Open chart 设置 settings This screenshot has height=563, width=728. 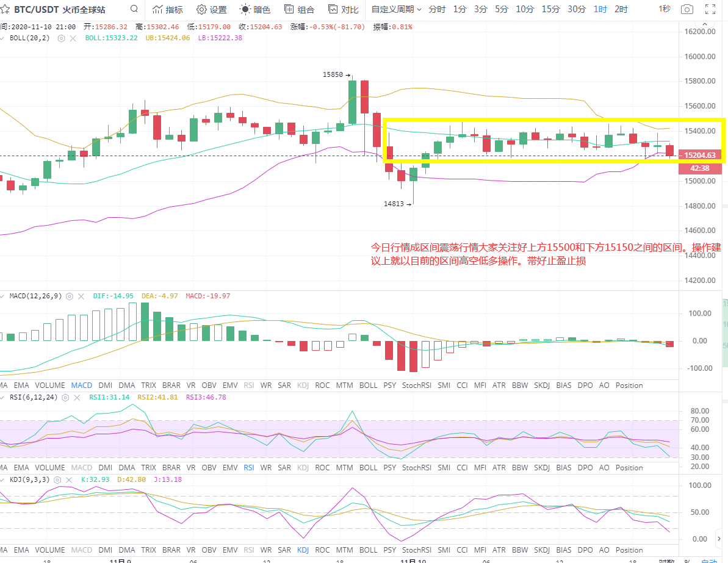click(x=211, y=10)
